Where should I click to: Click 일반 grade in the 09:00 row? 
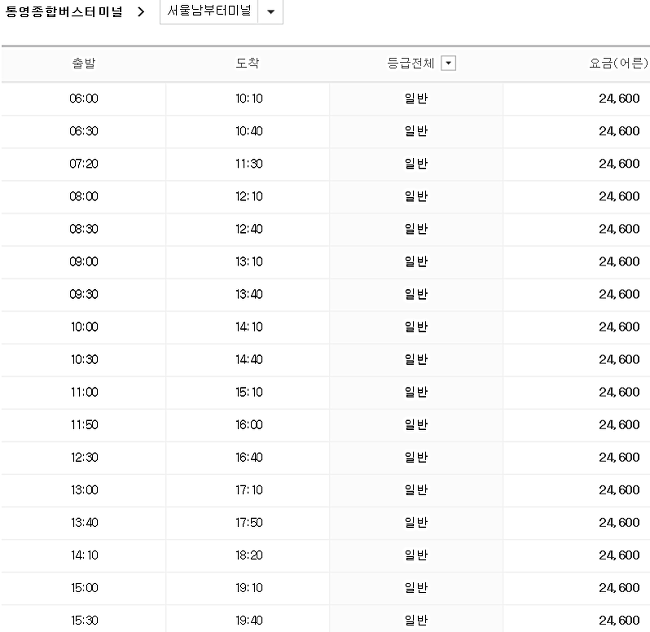(x=416, y=262)
